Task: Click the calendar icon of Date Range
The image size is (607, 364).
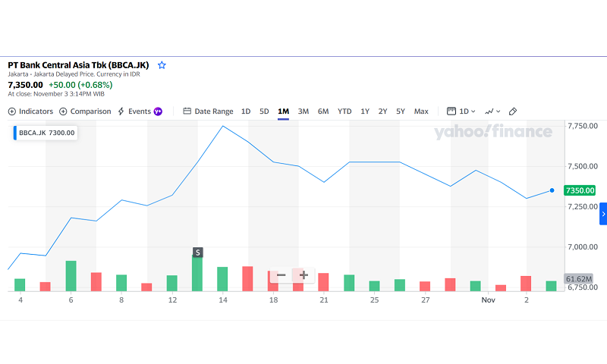Action: (x=187, y=111)
